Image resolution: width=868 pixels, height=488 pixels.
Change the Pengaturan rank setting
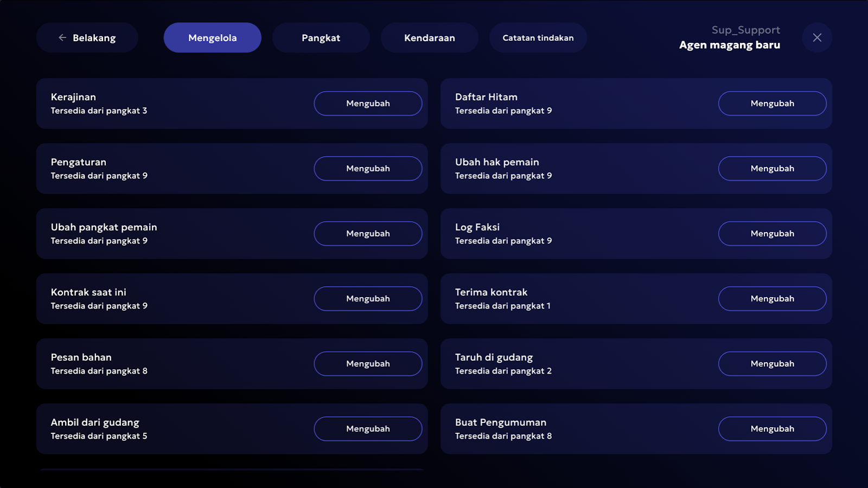click(x=368, y=169)
